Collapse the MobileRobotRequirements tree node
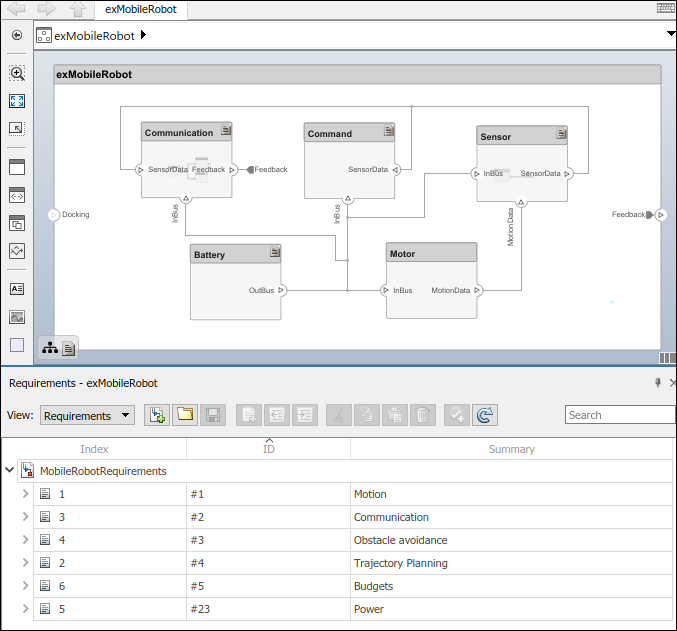This screenshot has height=631, width=677. coord(10,470)
